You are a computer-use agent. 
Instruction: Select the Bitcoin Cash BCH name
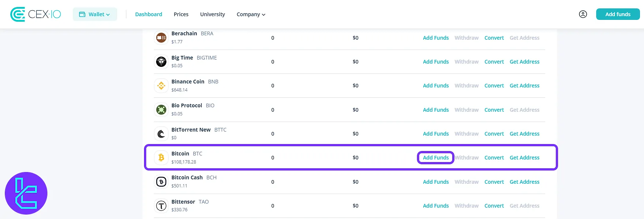[x=194, y=177]
